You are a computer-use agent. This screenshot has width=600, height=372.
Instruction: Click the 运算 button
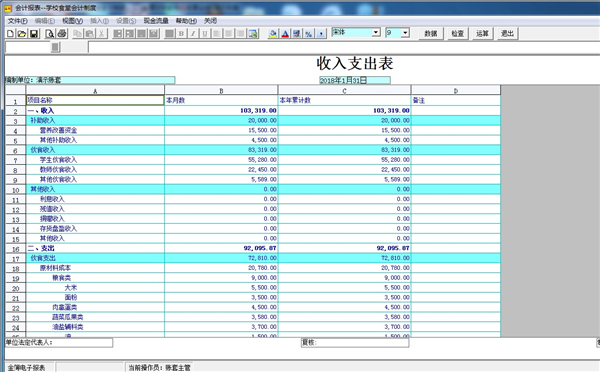click(x=482, y=33)
